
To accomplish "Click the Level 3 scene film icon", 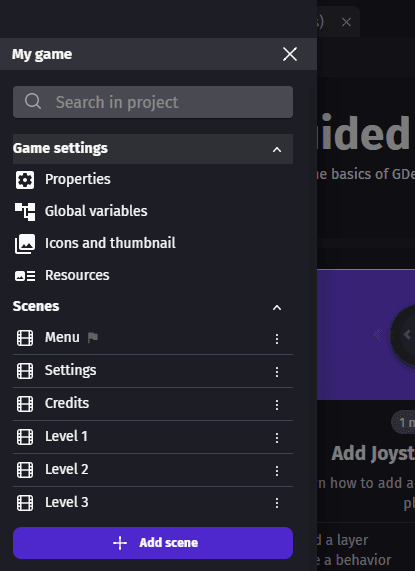I will [25, 503].
